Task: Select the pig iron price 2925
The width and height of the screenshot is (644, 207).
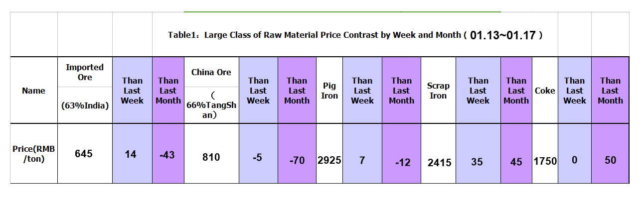Action: 329,160
